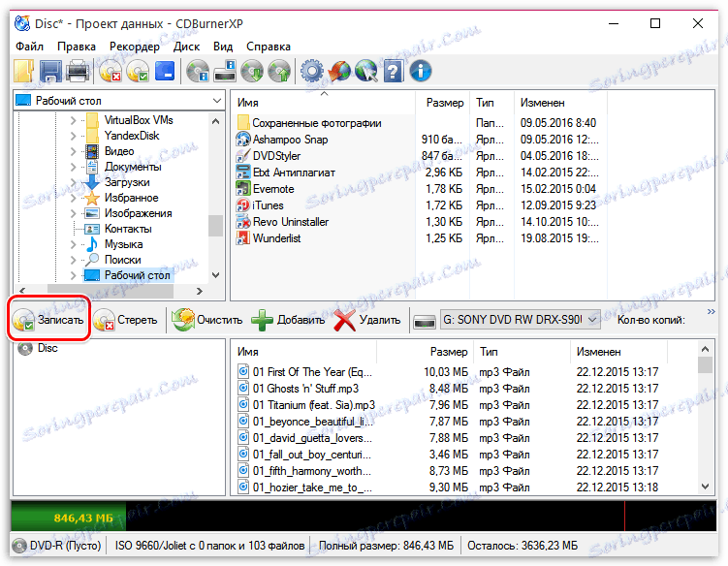Click burn disc icon with green check in top toolbar

coord(138,71)
